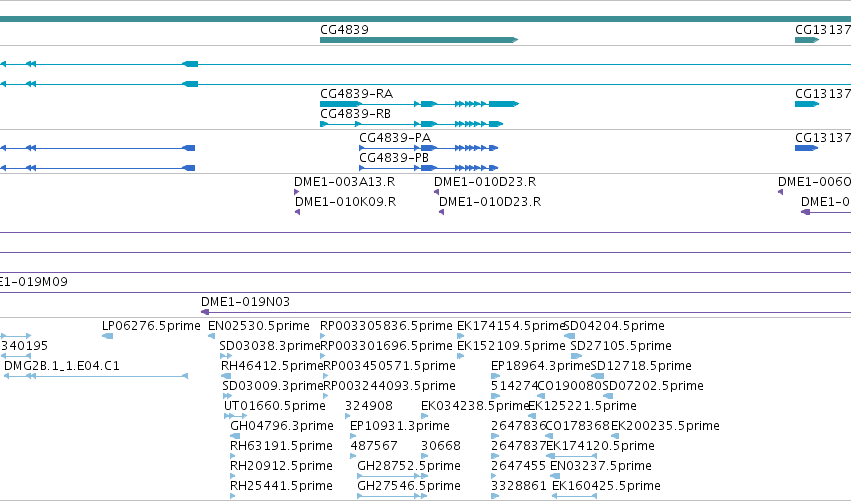Select the SD04204.5prime EST label
The image size is (851, 501).
tap(614, 326)
